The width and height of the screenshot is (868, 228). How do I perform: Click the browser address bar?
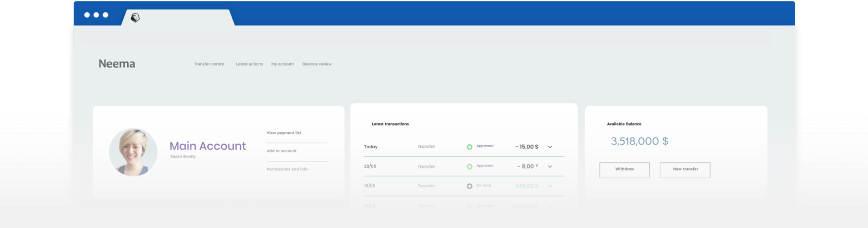[425, 38]
